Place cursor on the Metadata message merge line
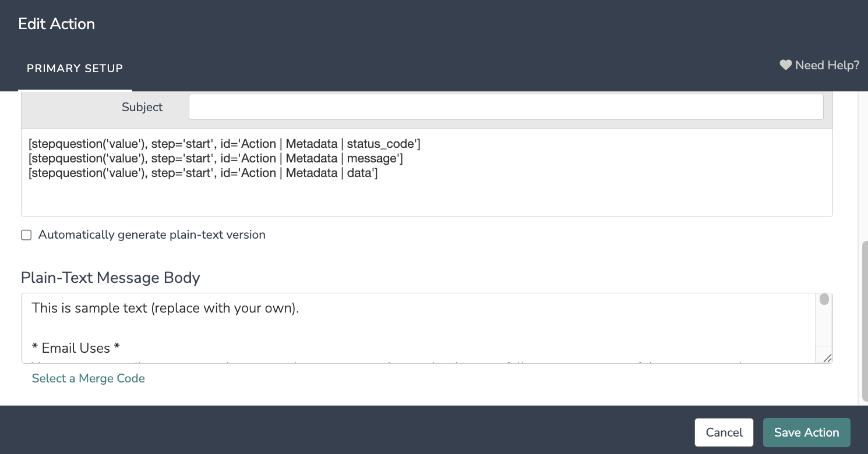This screenshot has height=454, width=868. [216, 158]
